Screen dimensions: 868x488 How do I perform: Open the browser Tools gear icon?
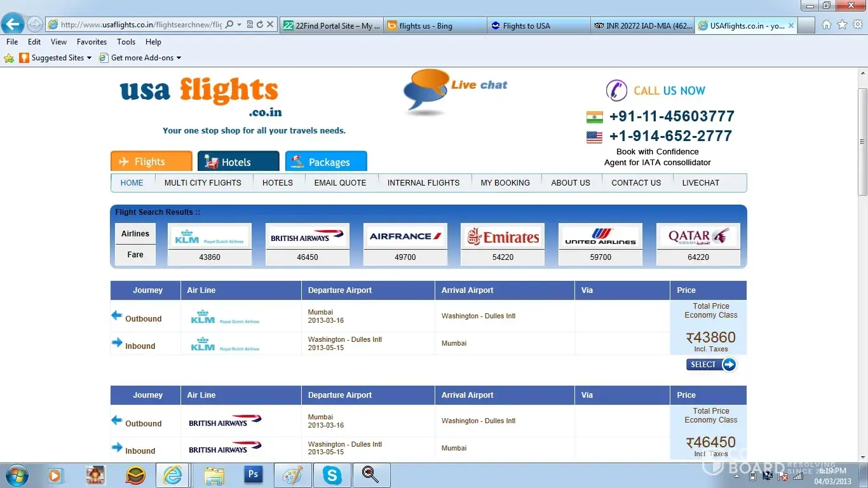(857, 25)
